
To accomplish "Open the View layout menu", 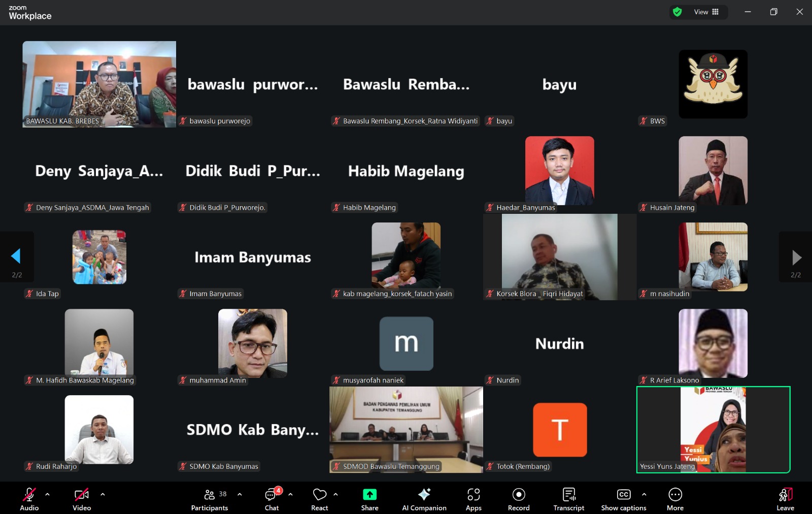I will coord(706,12).
